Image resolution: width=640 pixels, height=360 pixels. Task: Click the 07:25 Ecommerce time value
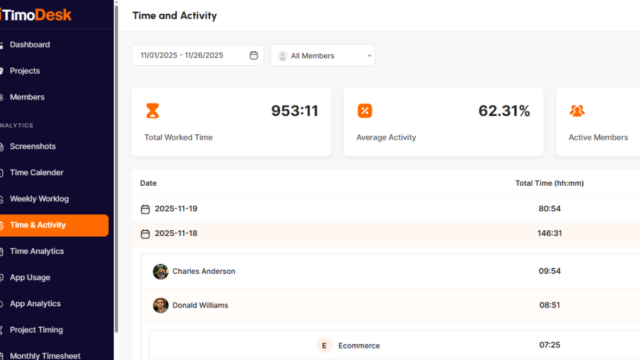pos(549,345)
